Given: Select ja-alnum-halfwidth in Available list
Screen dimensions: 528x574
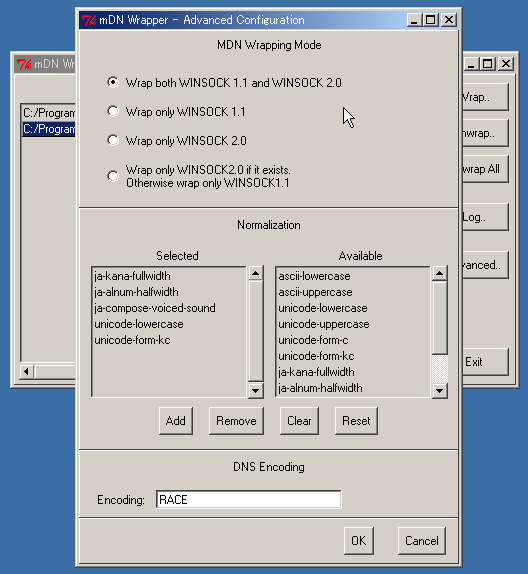Looking at the screenshot, I should [x=320, y=388].
